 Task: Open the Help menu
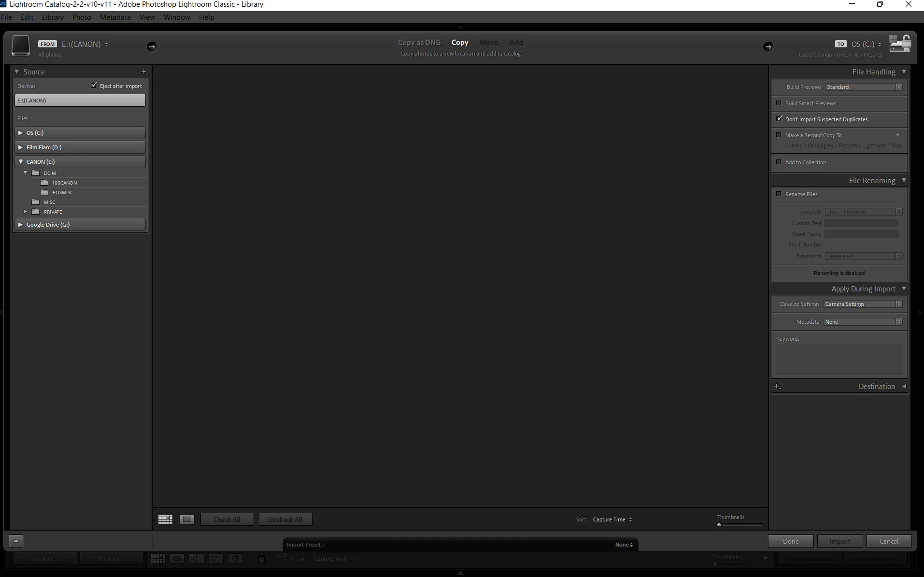pyautogui.click(x=206, y=17)
